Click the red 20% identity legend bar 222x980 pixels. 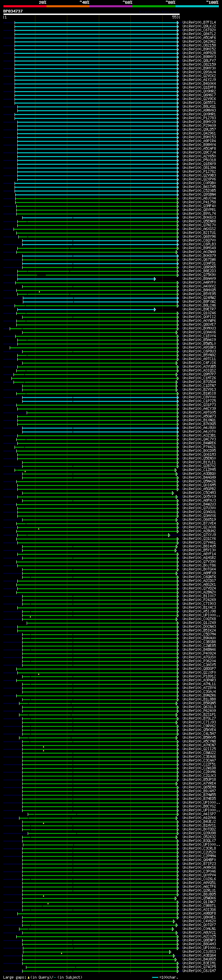click(x=25, y=6)
